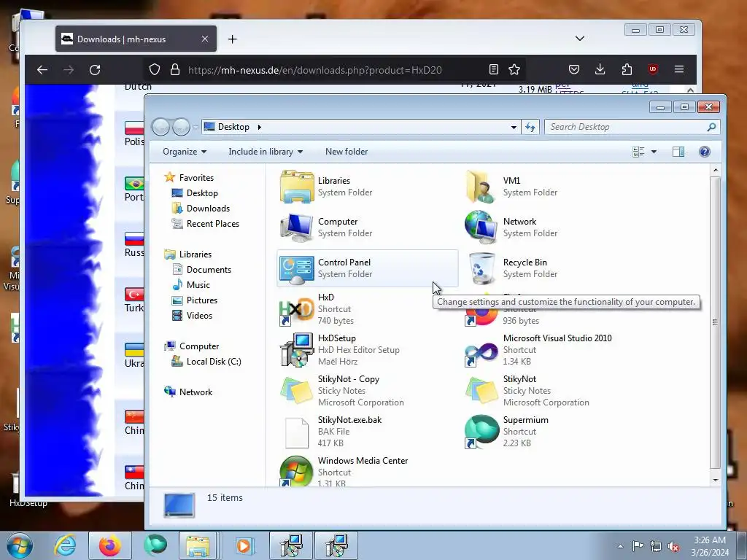747x560 pixels.
Task: Go back in Firefox browser
Action: click(x=42, y=70)
